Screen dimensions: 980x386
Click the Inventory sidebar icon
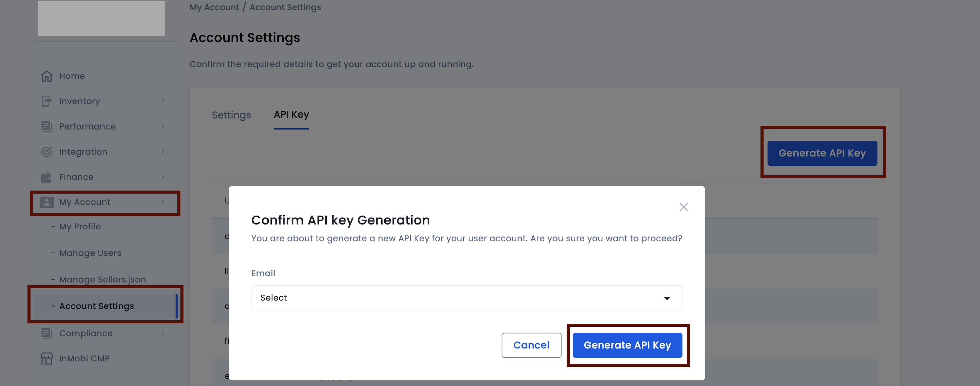[46, 101]
